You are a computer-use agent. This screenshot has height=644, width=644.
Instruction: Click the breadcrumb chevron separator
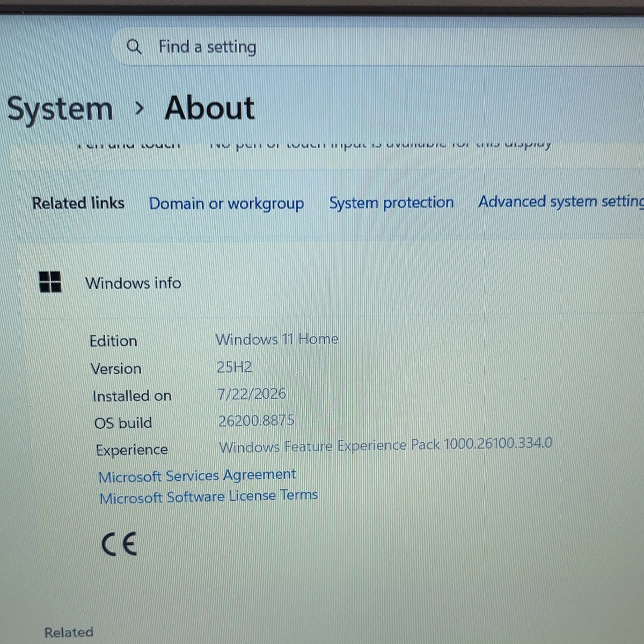coord(140,109)
